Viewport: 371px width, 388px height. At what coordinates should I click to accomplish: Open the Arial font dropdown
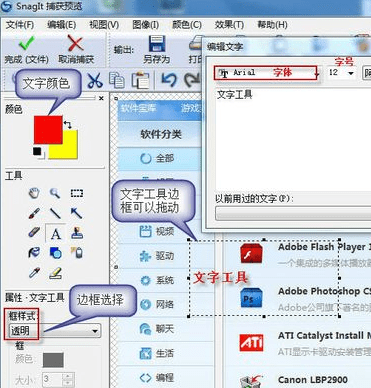pyautogui.click(x=267, y=72)
